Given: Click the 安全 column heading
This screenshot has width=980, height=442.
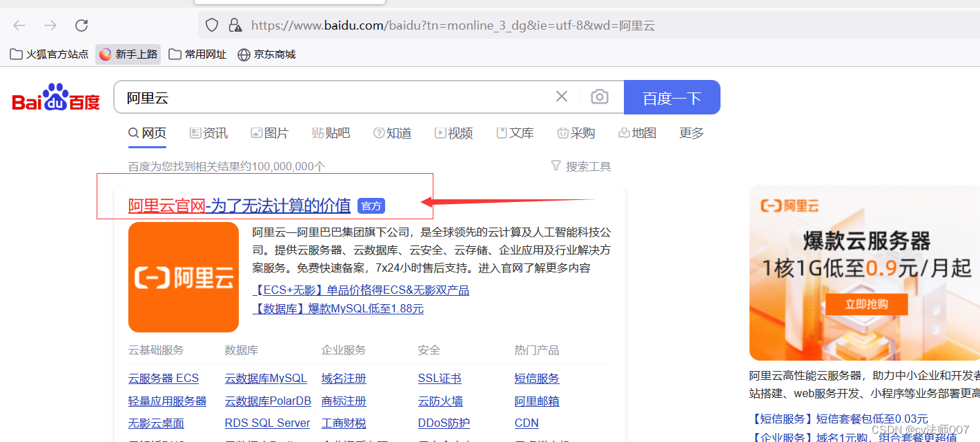Looking at the screenshot, I should (429, 350).
